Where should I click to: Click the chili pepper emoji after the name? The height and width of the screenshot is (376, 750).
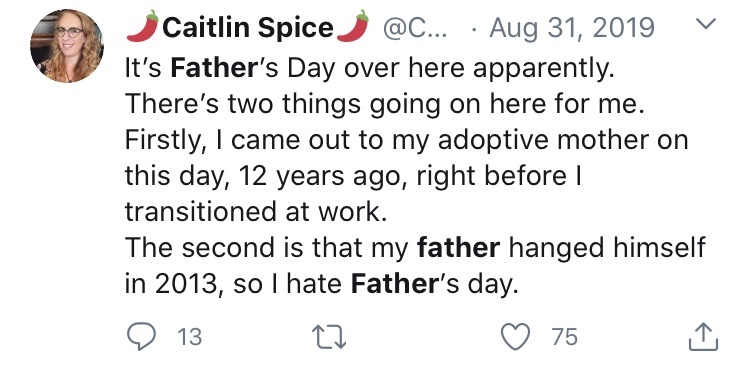tap(353, 26)
